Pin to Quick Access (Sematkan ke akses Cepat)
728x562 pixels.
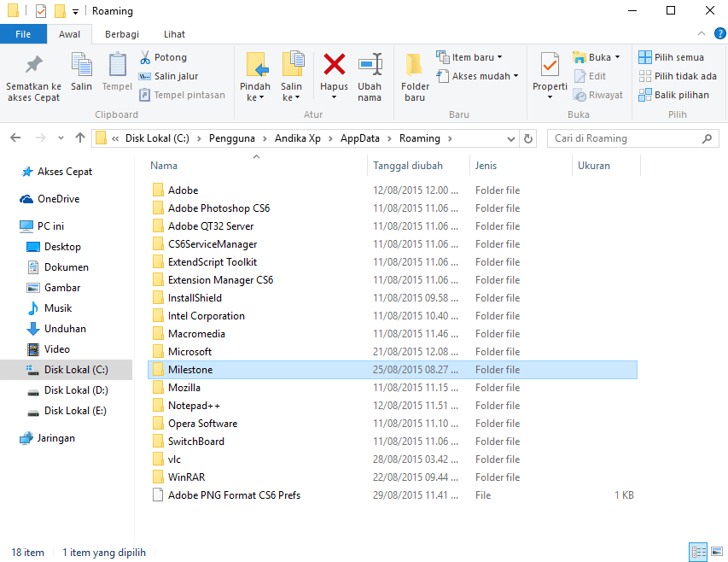tap(33, 77)
